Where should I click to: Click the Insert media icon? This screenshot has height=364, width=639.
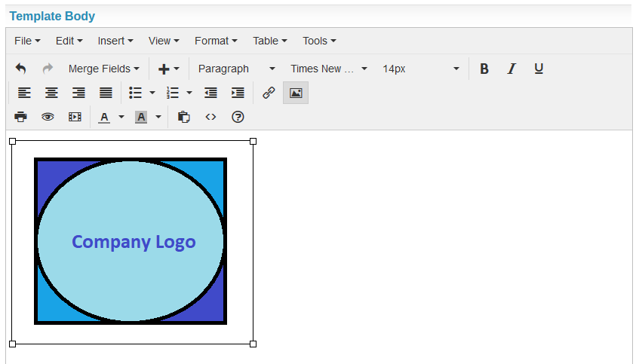pos(75,117)
